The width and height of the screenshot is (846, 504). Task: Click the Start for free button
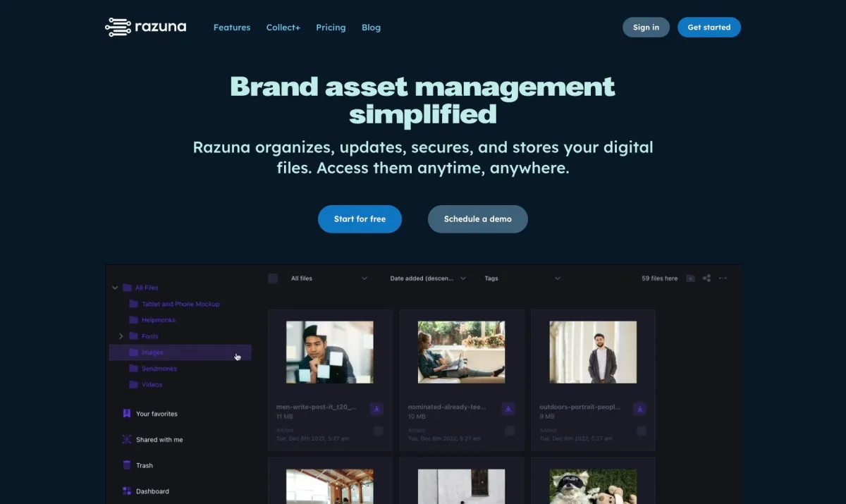click(360, 219)
